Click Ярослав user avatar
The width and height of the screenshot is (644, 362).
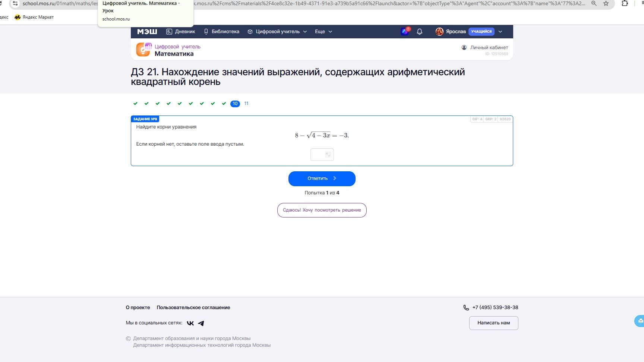439,32
